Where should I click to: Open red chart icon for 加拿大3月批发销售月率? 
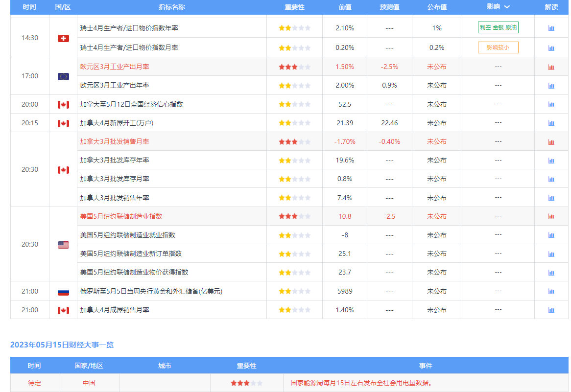551,142
